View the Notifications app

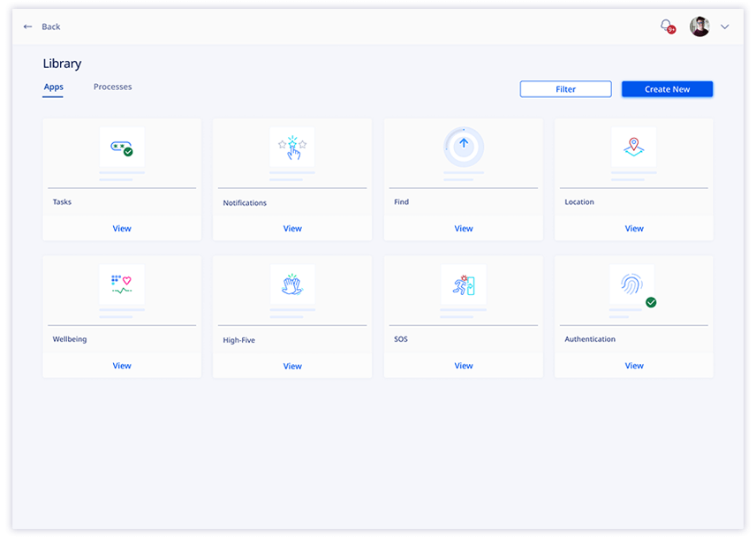[x=292, y=229]
